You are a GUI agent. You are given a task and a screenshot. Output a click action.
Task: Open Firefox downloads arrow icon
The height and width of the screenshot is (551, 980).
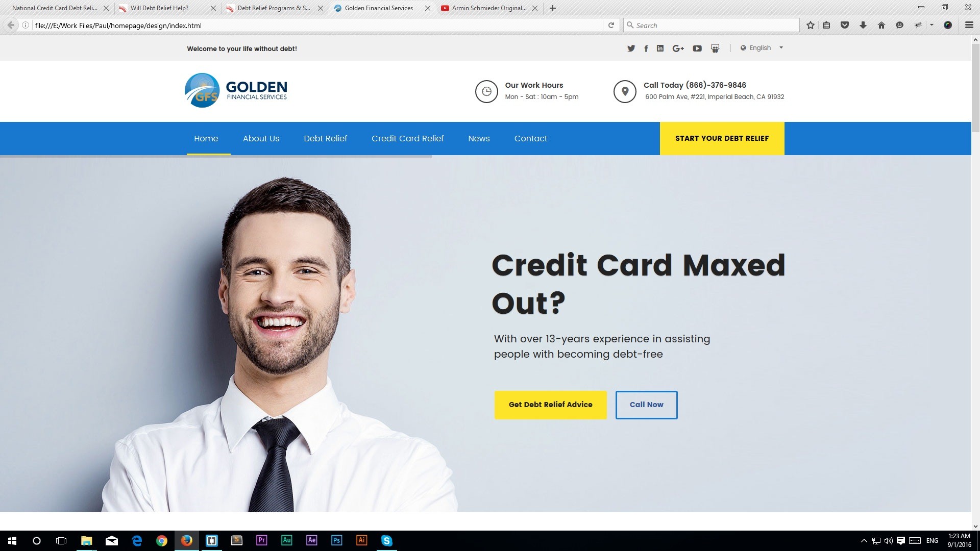coord(863,25)
